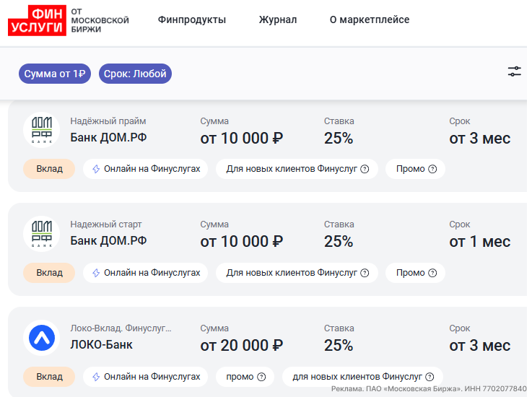The height and width of the screenshot is (397, 532).
Task: Open the filter settings sliders icon
Action: 514,71
